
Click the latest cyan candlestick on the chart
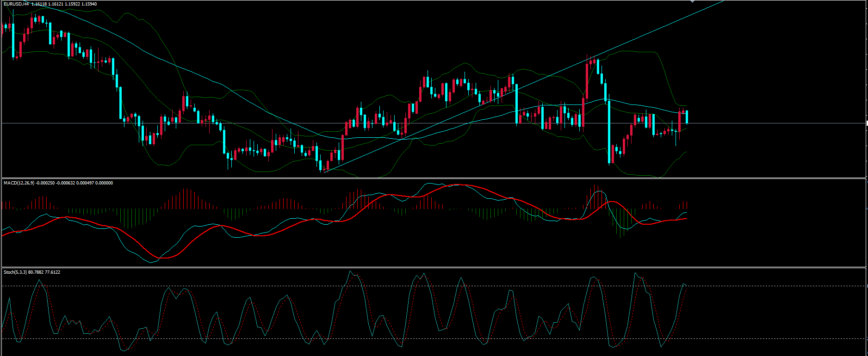[687, 117]
